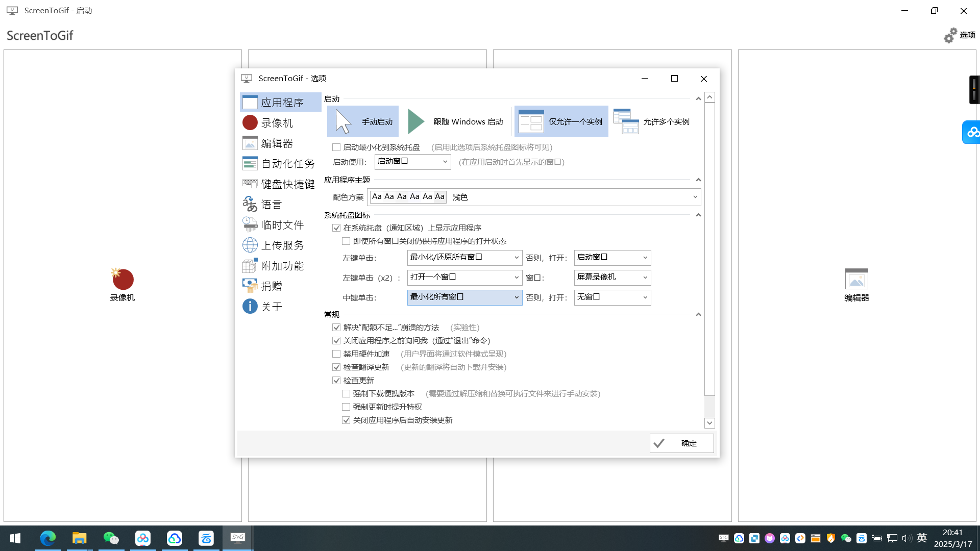Toggle 关闭应用程序之前询问我 checkbox

336,341
